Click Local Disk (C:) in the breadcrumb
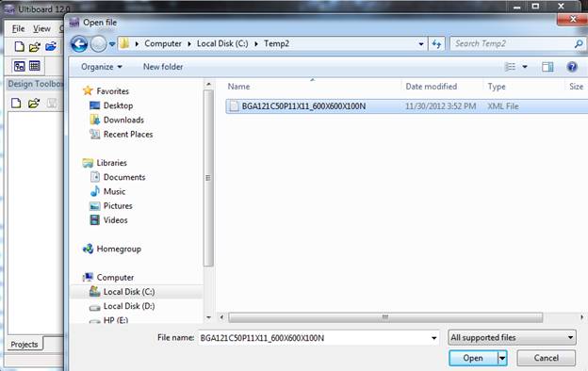The height and width of the screenshot is (371, 588). [222, 44]
